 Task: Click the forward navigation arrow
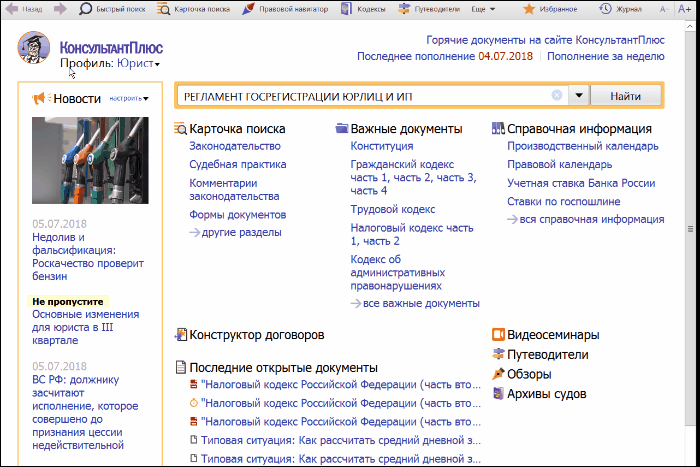click(60, 8)
